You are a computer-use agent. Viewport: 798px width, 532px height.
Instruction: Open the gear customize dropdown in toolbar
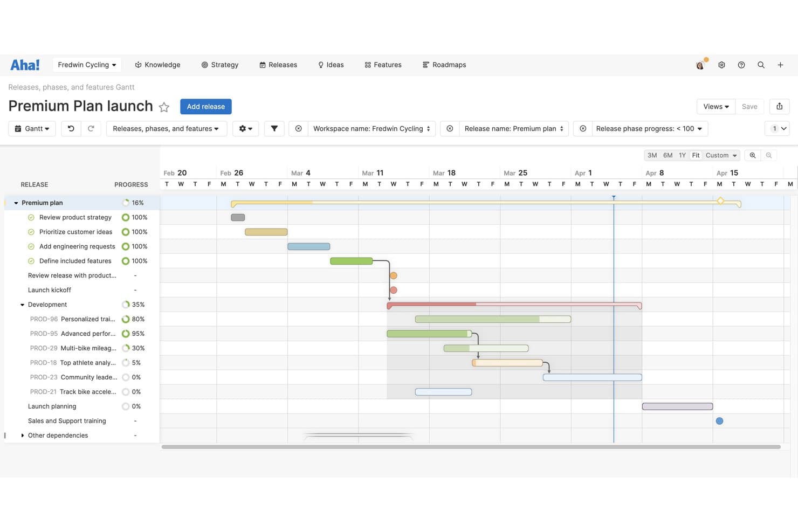pos(245,128)
